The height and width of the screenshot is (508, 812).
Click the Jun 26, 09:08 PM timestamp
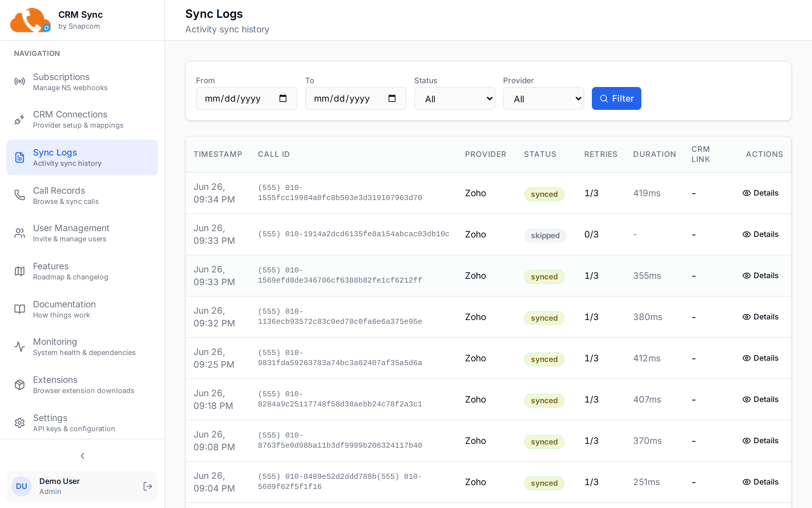pos(214,441)
